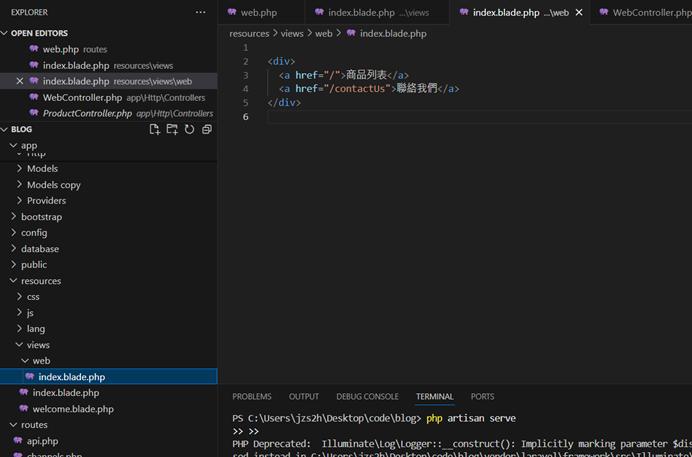Expand the js folder
Screen dimensions: 692x457
coord(19,312)
